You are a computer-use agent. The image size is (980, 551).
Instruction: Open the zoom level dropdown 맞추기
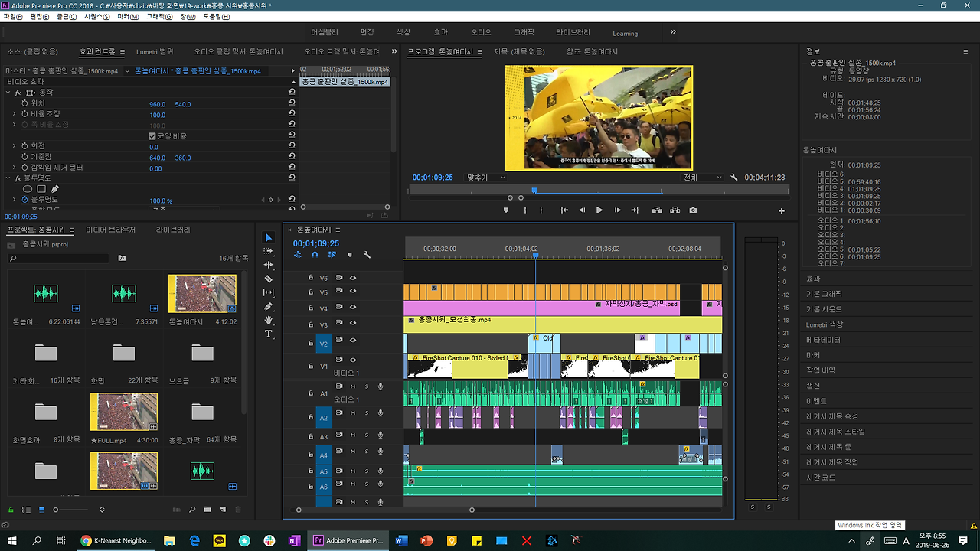tap(486, 178)
